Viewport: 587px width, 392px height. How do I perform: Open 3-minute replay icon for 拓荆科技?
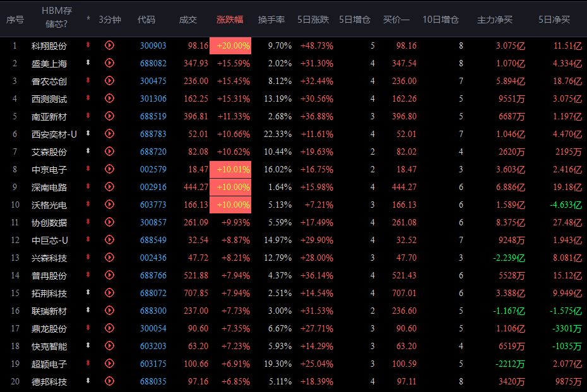coord(109,293)
